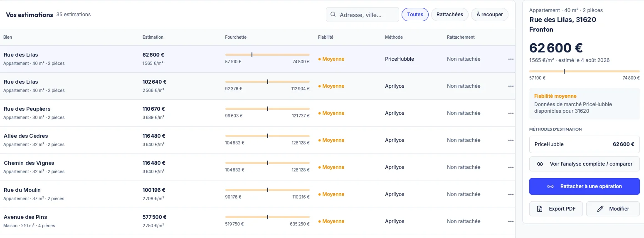Click the Moyenne reliability of Avenue des Pins

331,221
